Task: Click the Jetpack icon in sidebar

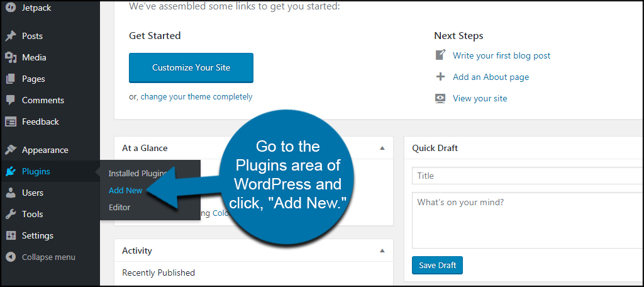Action: 11,8
